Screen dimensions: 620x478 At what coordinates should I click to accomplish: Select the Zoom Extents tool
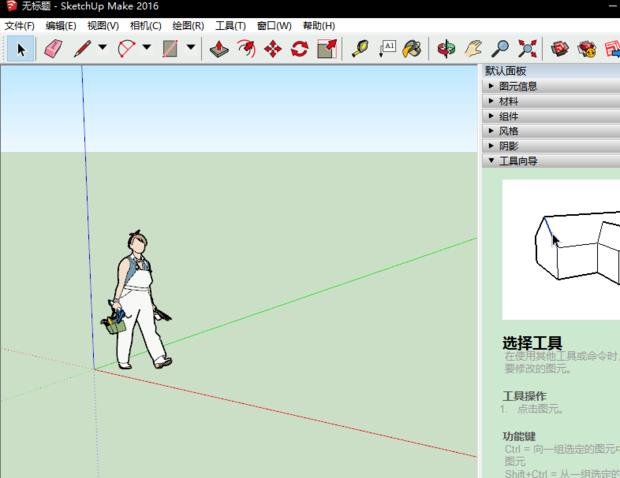527,48
